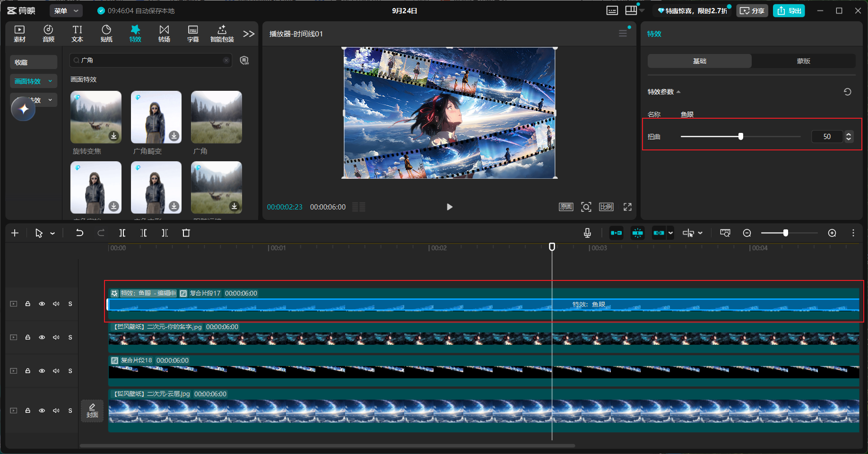The width and height of the screenshot is (868, 454).
Task: Click the 分享 share button
Action: pos(752,10)
